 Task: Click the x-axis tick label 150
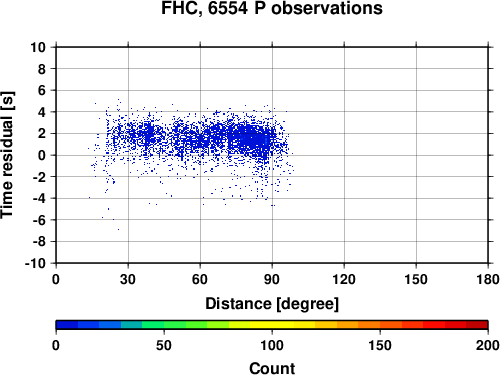pyautogui.click(x=416, y=279)
